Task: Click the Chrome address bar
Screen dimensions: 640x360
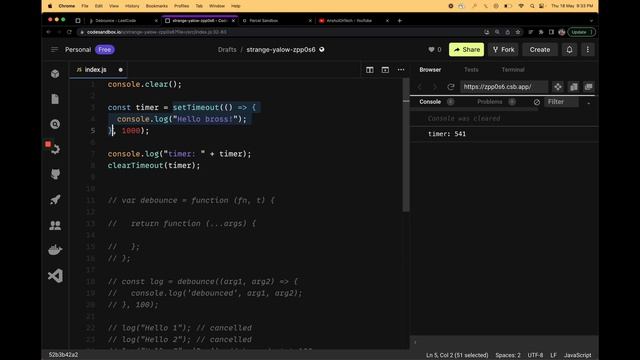Action: point(282,32)
